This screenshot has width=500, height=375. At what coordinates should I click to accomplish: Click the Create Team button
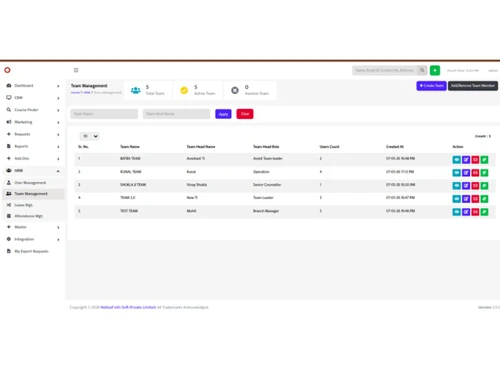click(x=431, y=86)
